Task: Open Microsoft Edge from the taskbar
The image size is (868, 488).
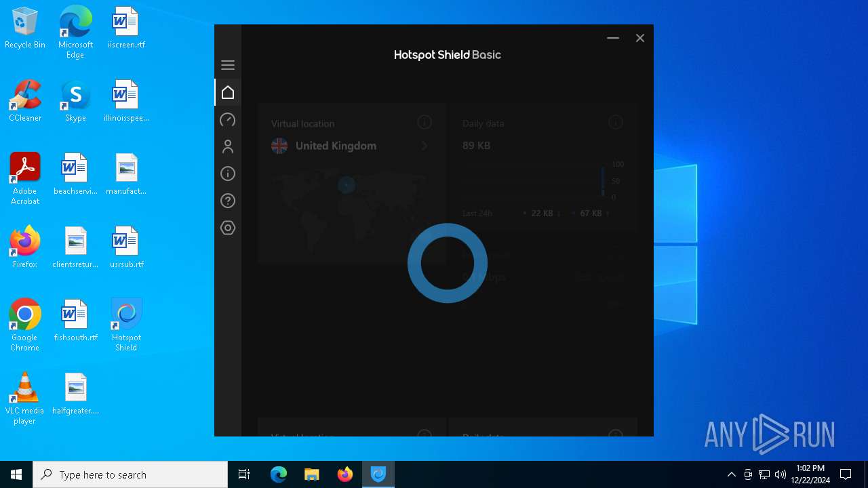Action: tap(279, 474)
